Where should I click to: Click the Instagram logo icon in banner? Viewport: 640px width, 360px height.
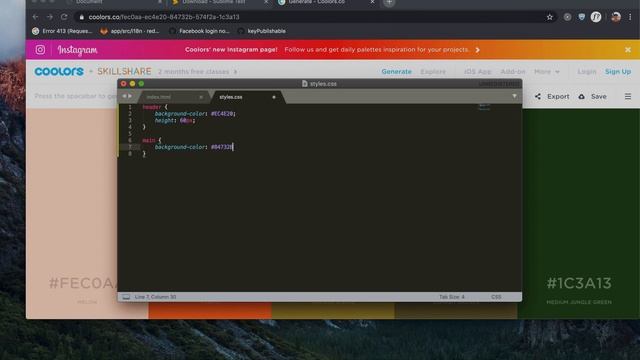point(40,50)
